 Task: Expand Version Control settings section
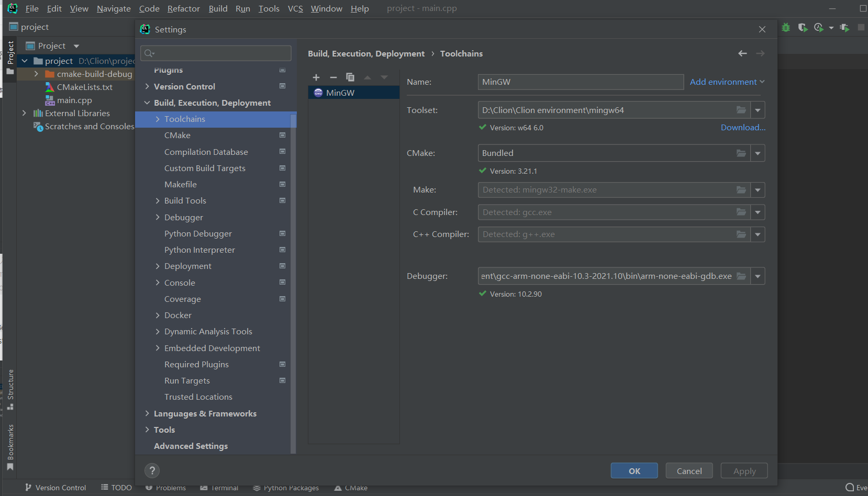(x=147, y=86)
